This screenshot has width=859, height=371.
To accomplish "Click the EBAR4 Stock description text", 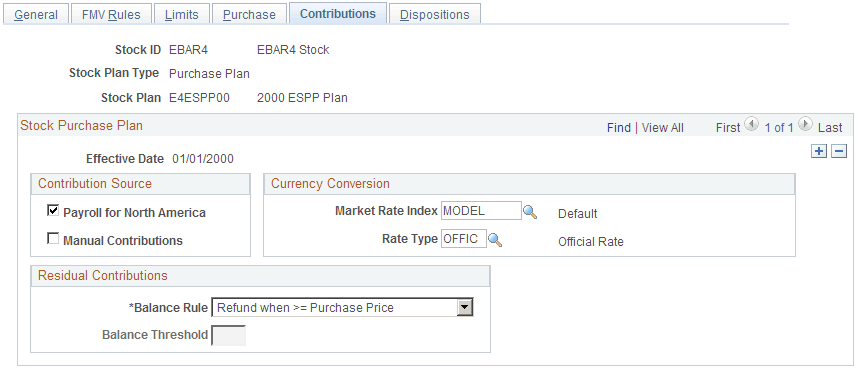I will pos(293,50).
